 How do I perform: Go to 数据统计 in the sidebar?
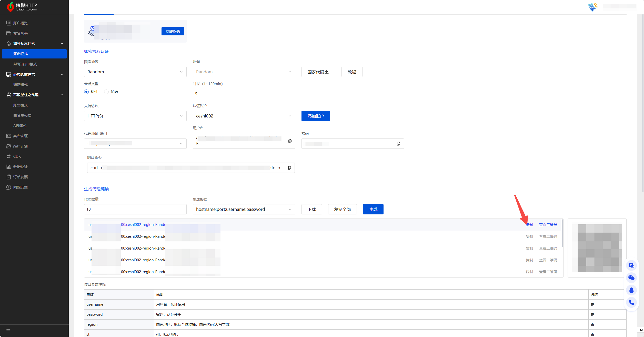(20, 167)
